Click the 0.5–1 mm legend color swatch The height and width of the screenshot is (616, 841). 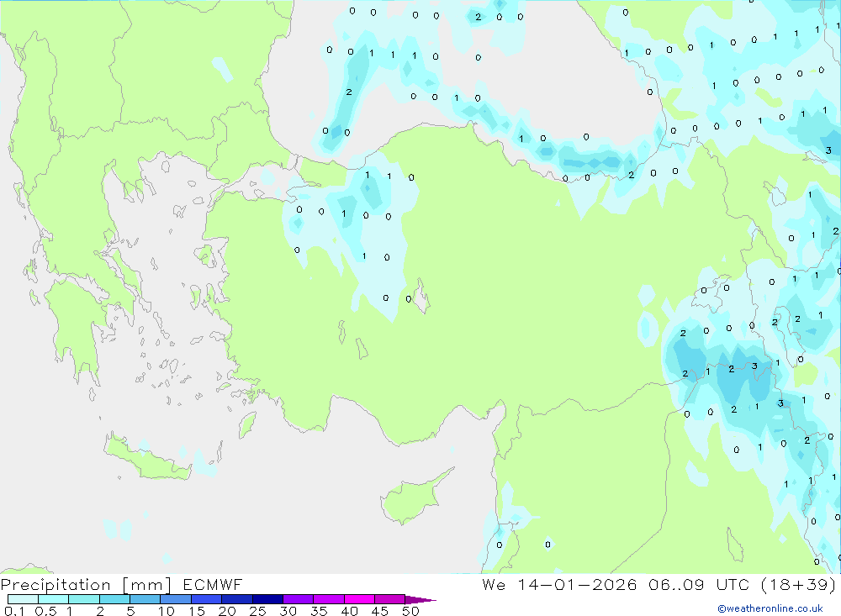pos(54,599)
